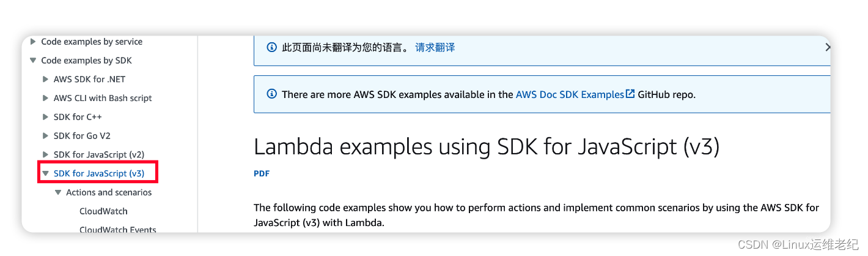
Task: Expand SDK for C++ tree arrow
Action: (x=46, y=117)
